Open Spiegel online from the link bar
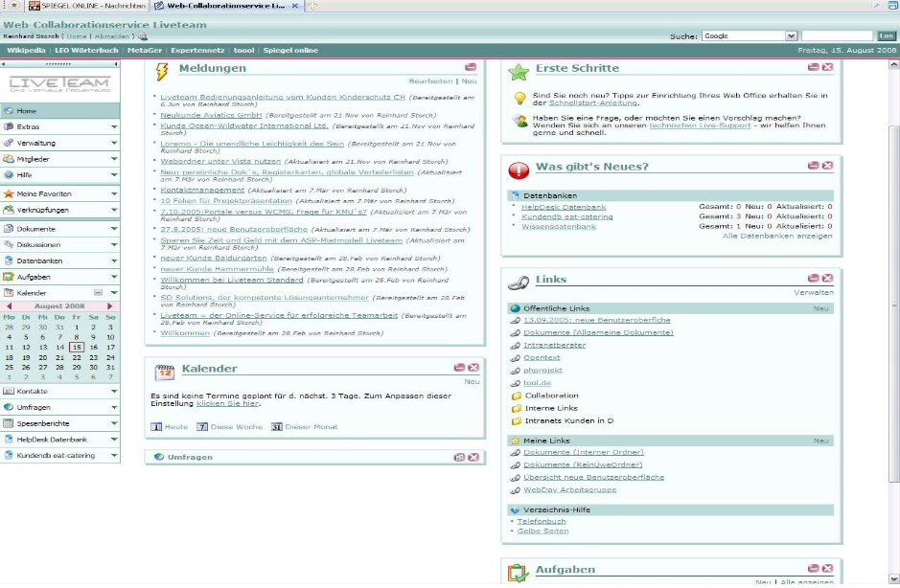This screenshot has height=588, width=900. point(290,51)
